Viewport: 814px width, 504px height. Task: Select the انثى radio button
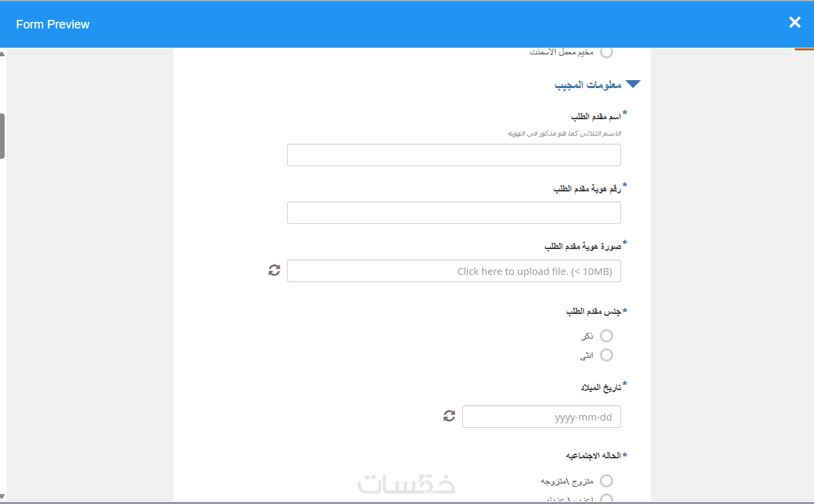(x=606, y=356)
